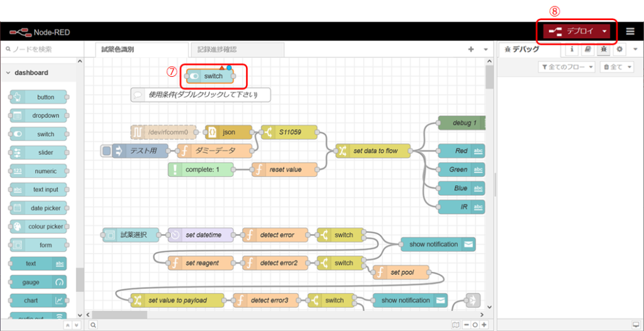
Task: Open the configuration nodes gear icon
Action: (619, 49)
